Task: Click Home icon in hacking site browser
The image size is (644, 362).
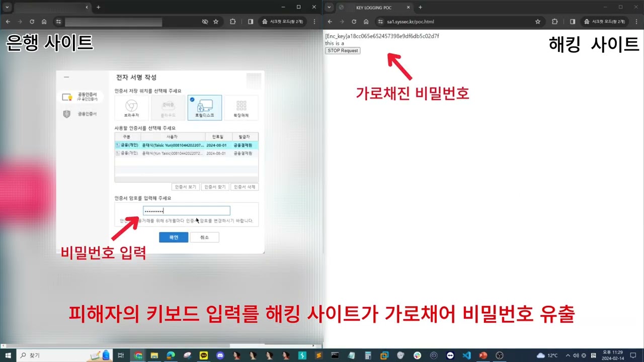Action: pyautogui.click(x=366, y=22)
